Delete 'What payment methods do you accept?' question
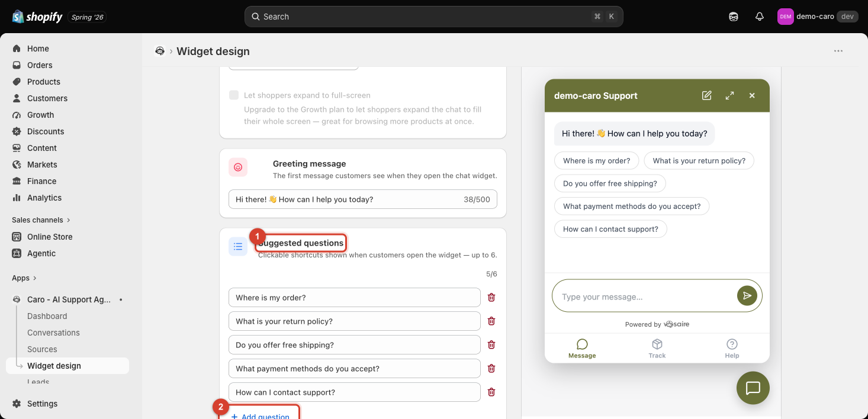This screenshot has height=419, width=868. coord(491,369)
